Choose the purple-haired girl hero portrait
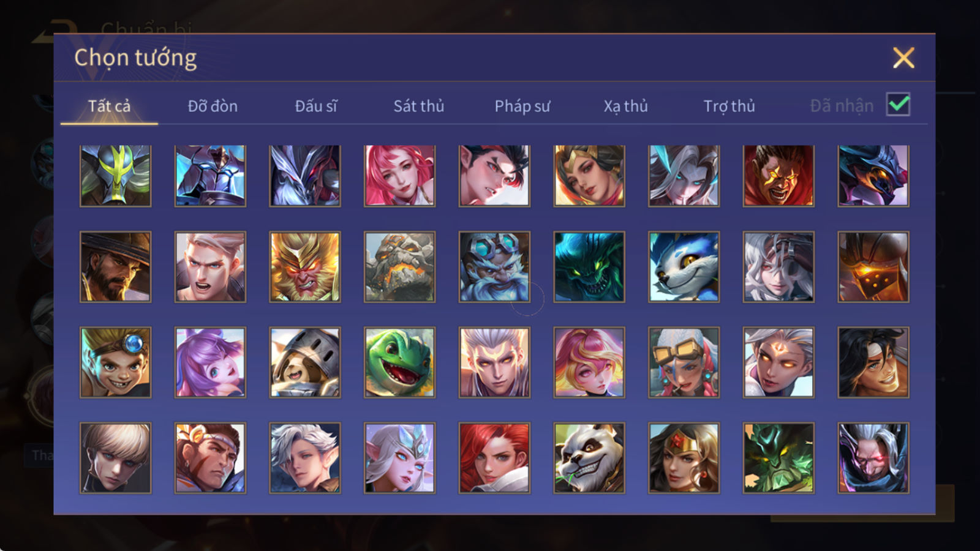Viewport: 980px width, 551px height. [x=210, y=362]
